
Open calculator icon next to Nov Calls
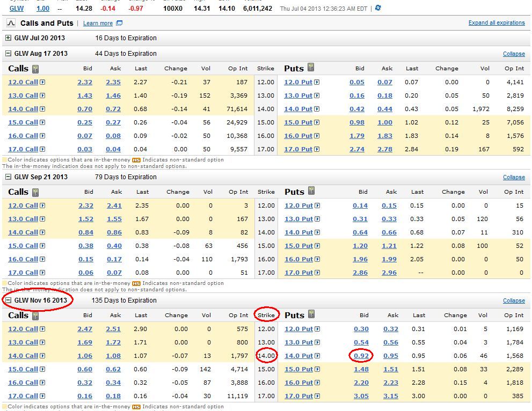click(x=35, y=315)
